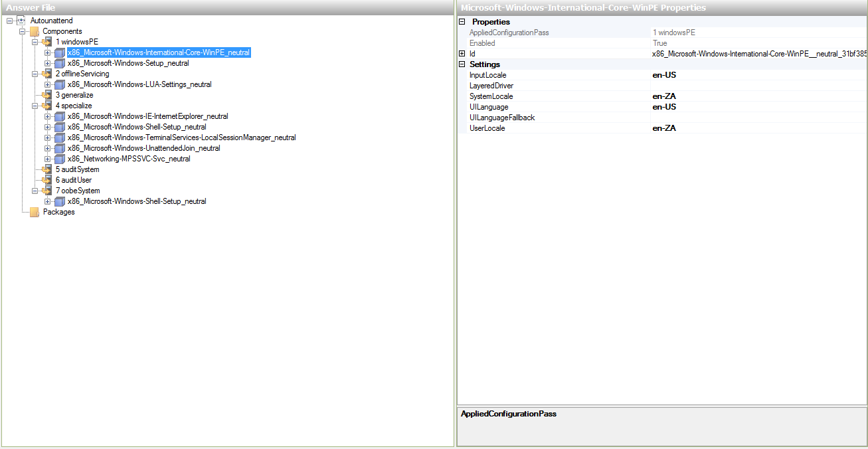The width and height of the screenshot is (868, 449).
Task: Click the Autounattend root file icon
Action: [x=21, y=21]
